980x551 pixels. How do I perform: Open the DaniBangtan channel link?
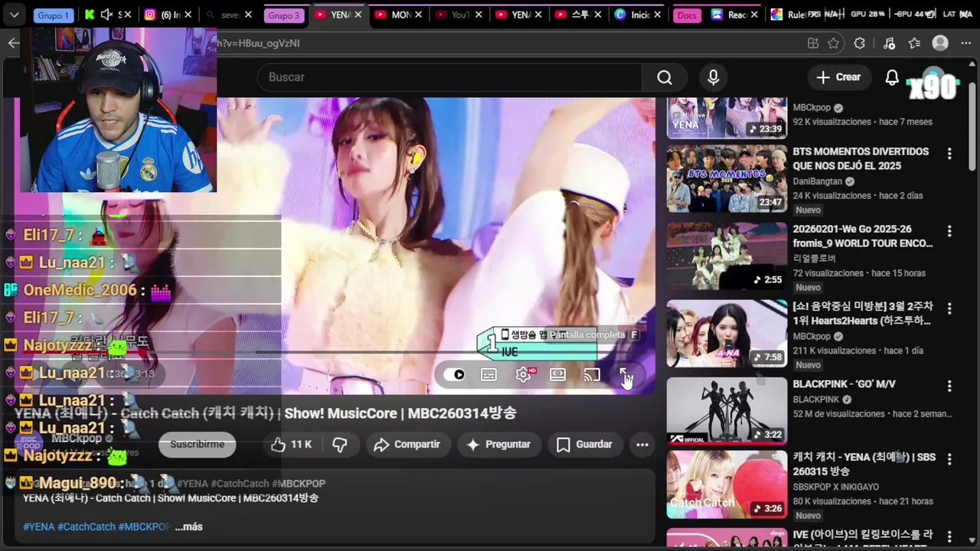pos(818,181)
